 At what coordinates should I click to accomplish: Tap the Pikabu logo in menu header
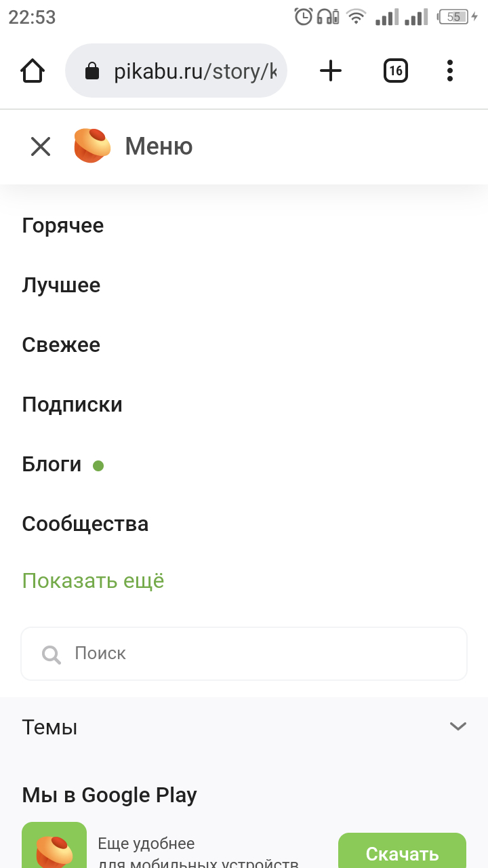point(92,146)
